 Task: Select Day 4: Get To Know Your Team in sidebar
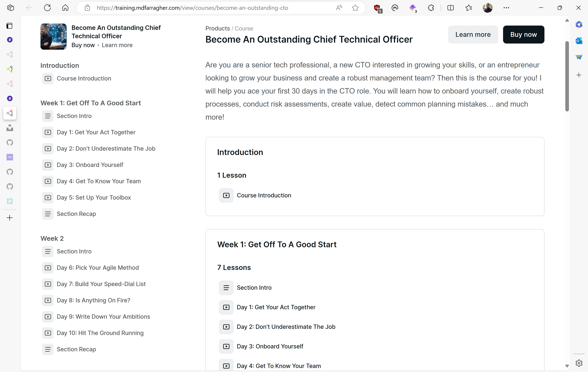pos(99,181)
